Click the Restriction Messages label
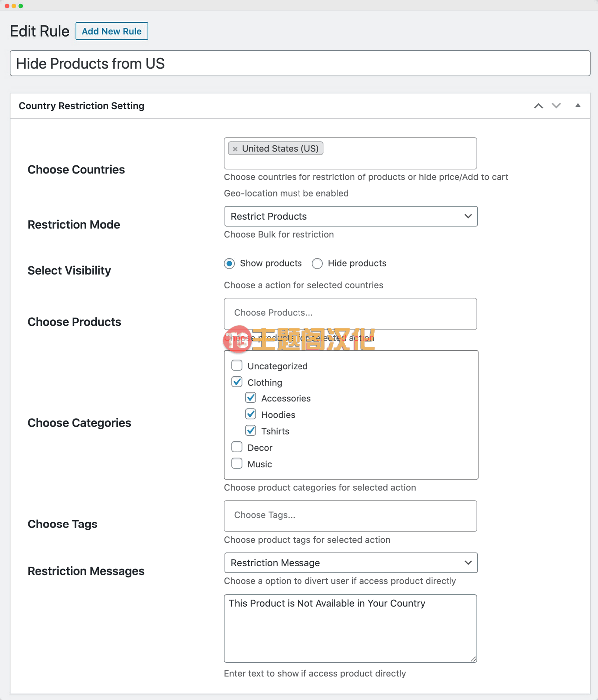598x700 pixels. pyautogui.click(x=86, y=571)
